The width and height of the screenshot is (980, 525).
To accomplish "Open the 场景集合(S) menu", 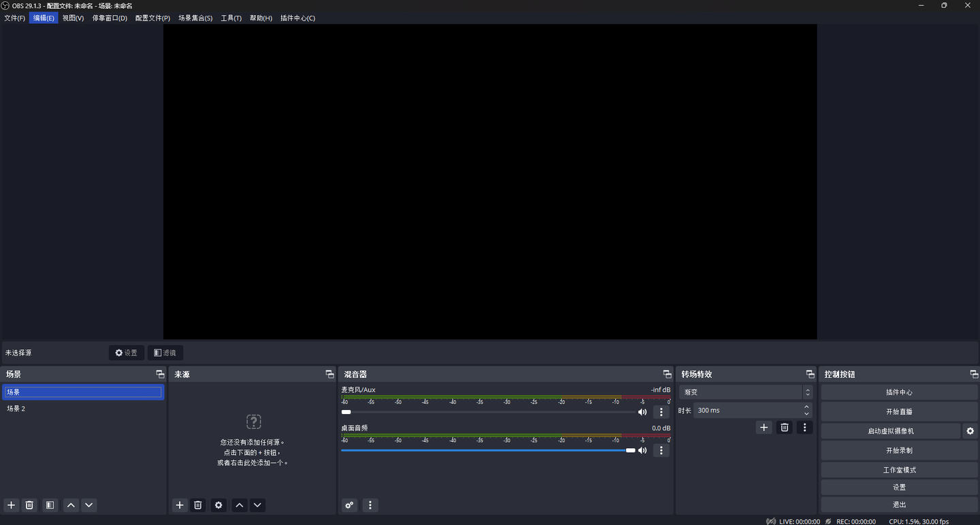I will tap(195, 18).
